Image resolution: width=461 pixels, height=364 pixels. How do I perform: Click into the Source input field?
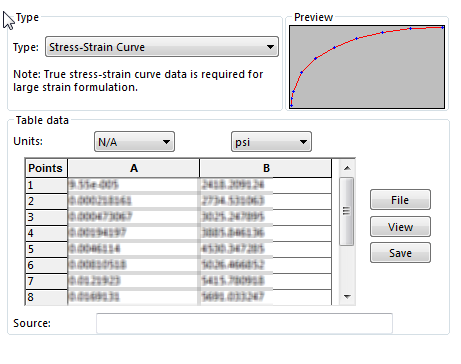click(244, 323)
